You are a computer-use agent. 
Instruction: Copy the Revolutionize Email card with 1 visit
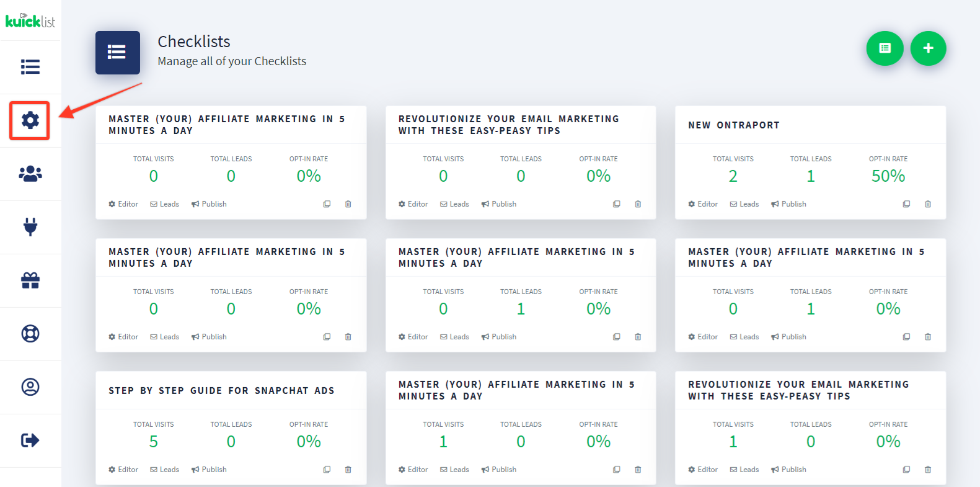[x=906, y=470]
